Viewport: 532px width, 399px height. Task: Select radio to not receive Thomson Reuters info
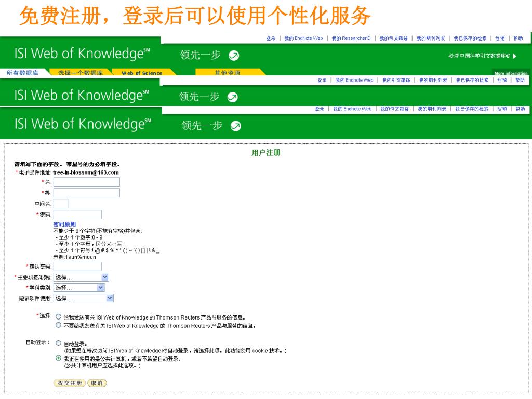(x=58, y=326)
